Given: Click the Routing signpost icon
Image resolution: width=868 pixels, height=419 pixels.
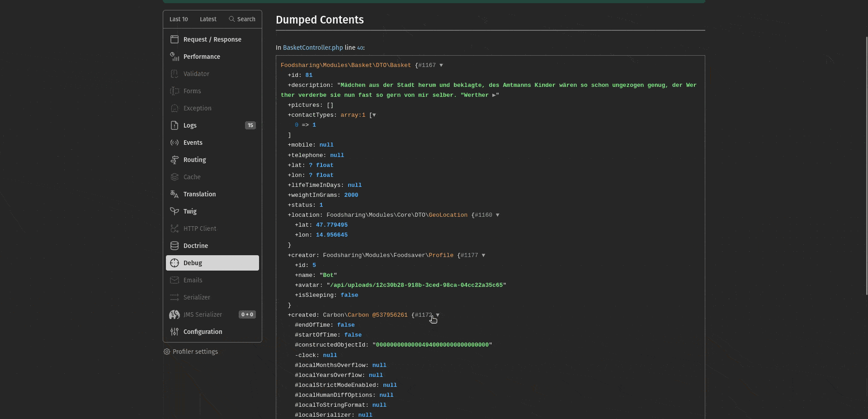Looking at the screenshot, I should click(x=175, y=160).
